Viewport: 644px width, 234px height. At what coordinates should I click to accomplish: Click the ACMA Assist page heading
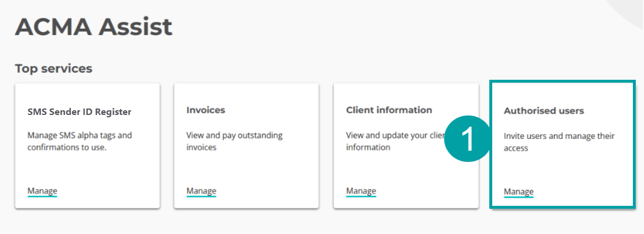coord(94,27)
